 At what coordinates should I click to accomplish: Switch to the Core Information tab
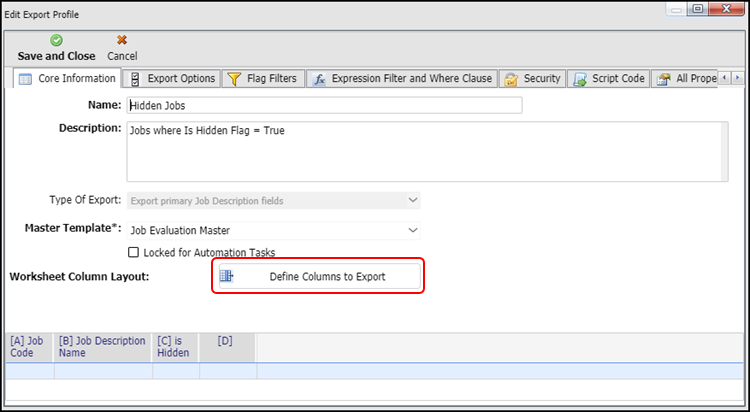coord(68,78)
